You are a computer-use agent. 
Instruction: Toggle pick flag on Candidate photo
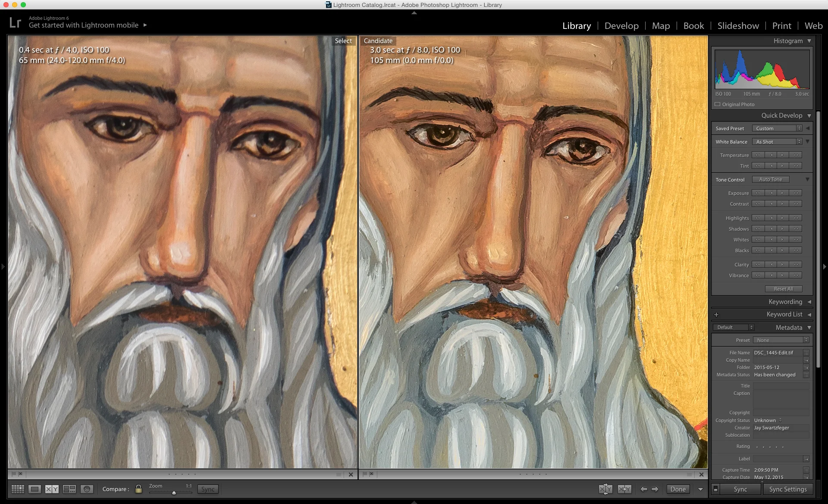pyautogui.click(x=365, y=474)
